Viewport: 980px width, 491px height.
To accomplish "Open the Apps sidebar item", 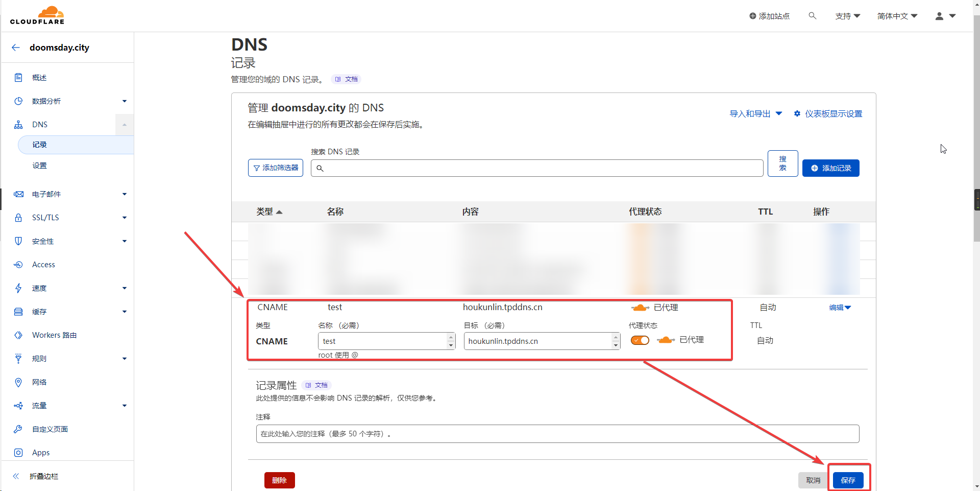I will [41, 453].
